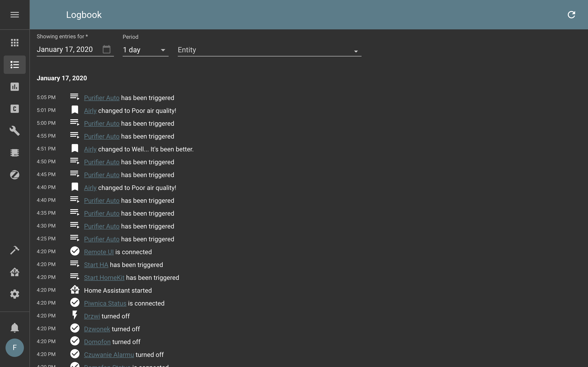Click the Configurator wrench icon in sidebar
The height and width of the screenshot is (367, 588).
14,131
